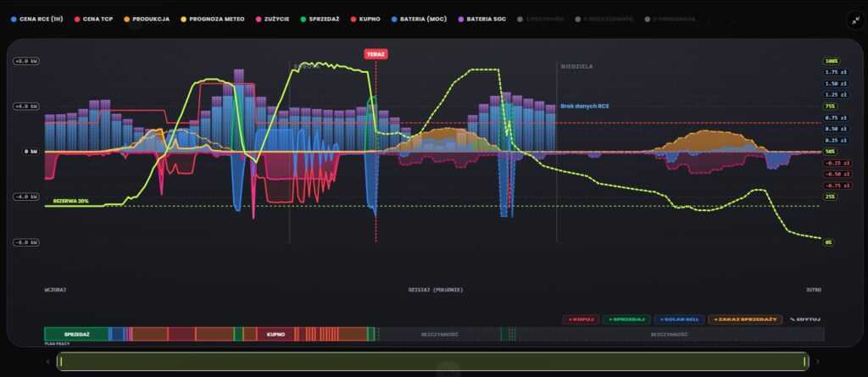Click the -4.0 kW axis label
This screenshot has width=868, height=377.
click(25, 197)
